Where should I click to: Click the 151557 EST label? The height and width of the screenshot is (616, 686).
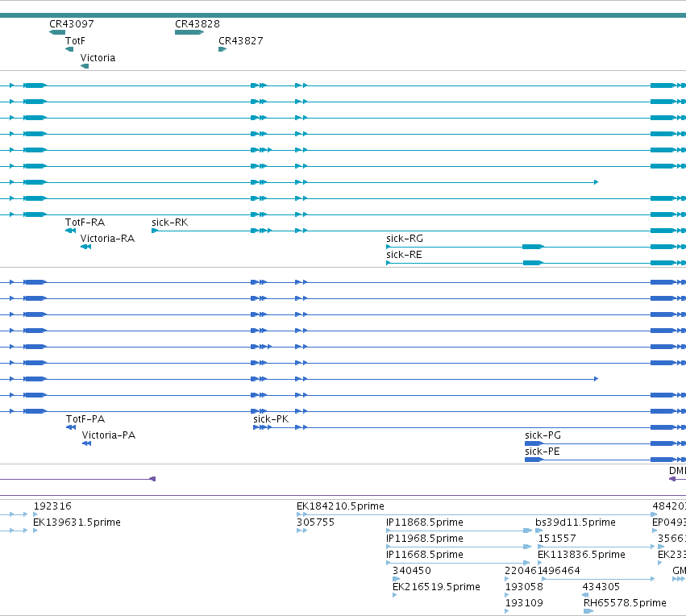(557, 539)
